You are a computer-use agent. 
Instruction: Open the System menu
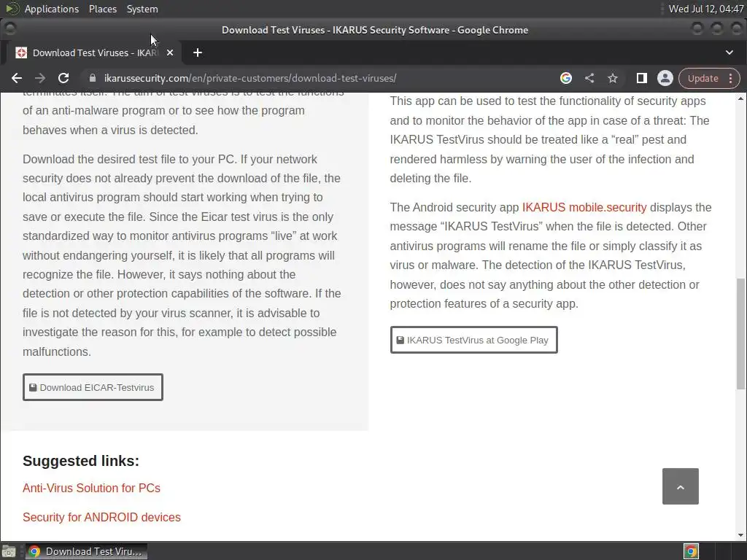point(142,9)
